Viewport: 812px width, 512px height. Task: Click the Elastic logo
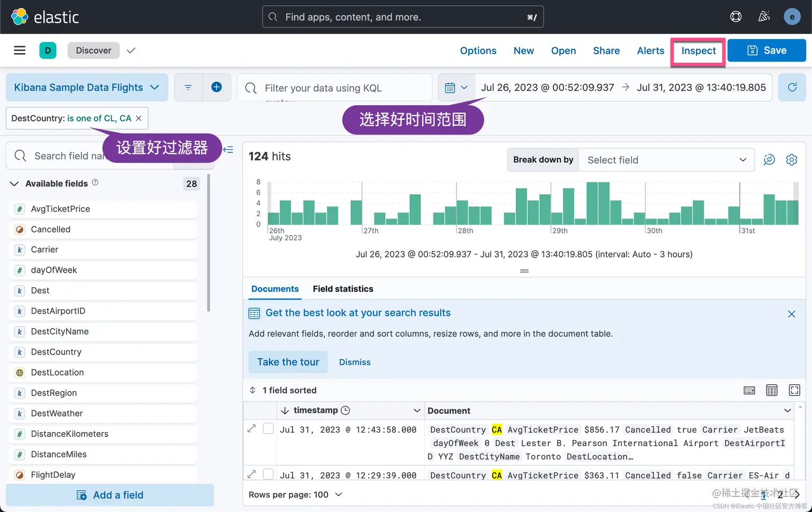click(45, 17)
